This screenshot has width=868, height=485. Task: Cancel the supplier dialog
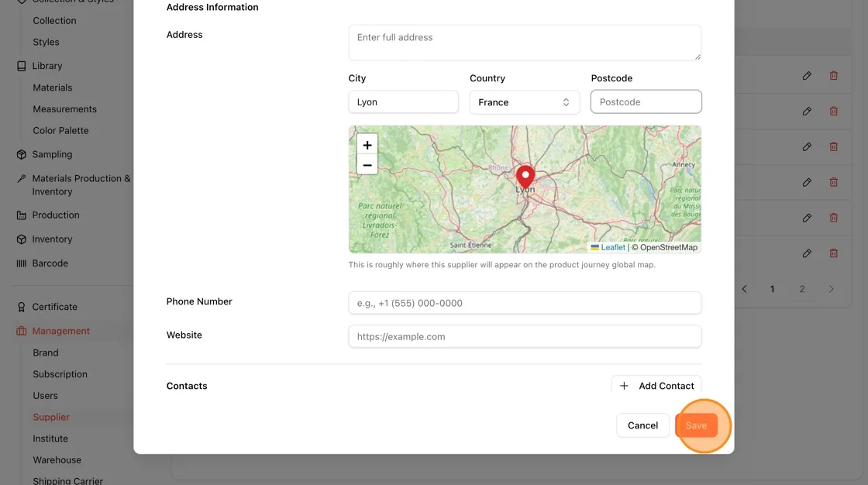click(x=642, y=426)
